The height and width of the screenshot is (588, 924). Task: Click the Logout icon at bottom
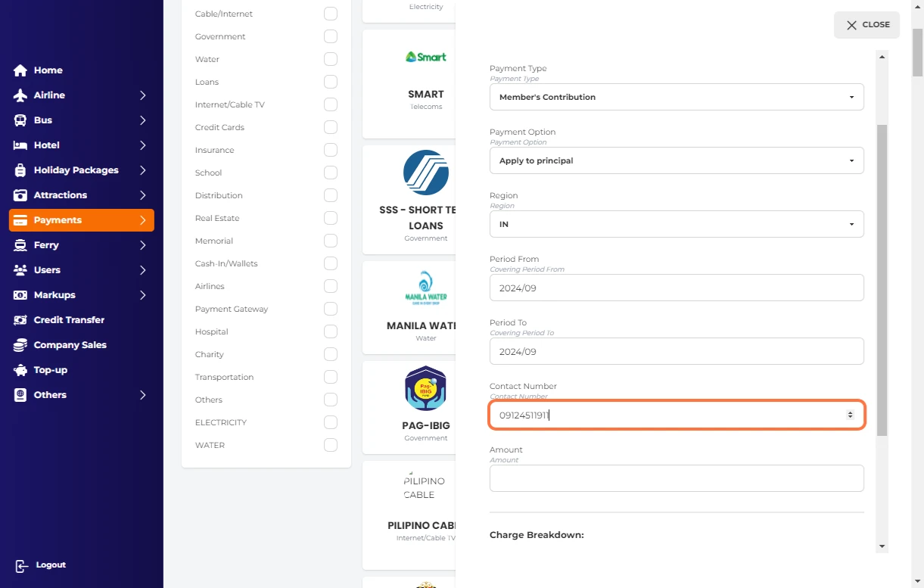(x=22, y=565)
